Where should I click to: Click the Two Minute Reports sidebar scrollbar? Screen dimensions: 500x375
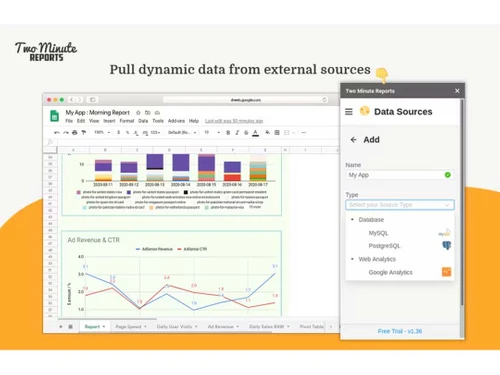(462, 202)
